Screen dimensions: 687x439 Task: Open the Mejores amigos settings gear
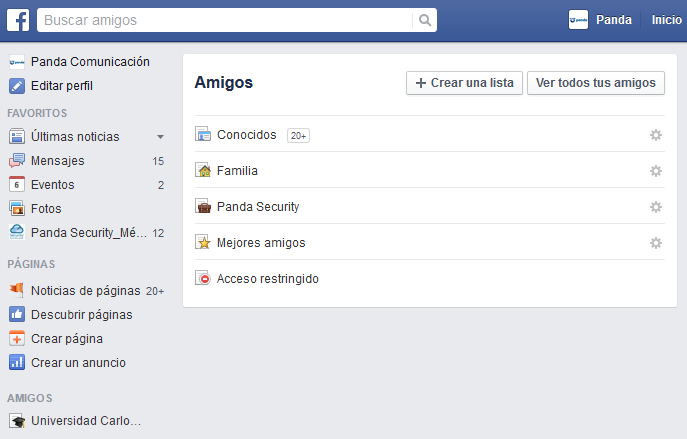point(656,243)
